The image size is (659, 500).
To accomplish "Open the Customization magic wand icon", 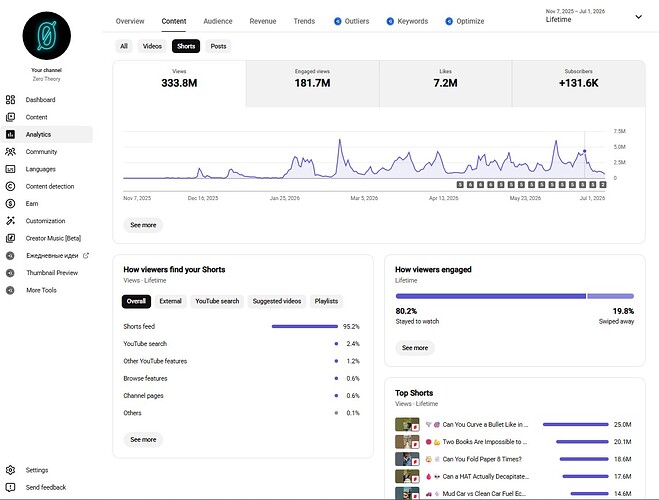I will (x=11, y=221).
